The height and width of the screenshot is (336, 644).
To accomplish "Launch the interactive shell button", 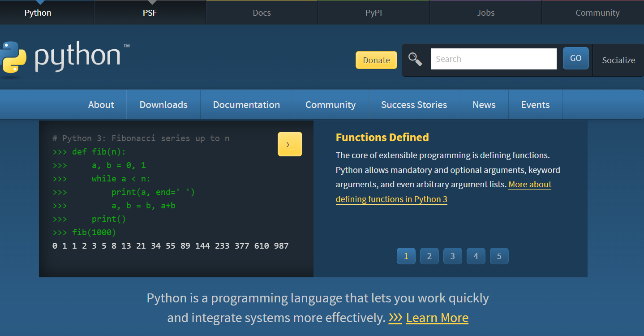I will tap(290, 144).
